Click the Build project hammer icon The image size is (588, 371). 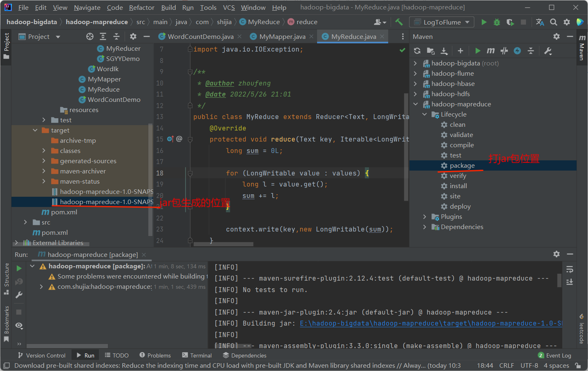pos(399,22)
